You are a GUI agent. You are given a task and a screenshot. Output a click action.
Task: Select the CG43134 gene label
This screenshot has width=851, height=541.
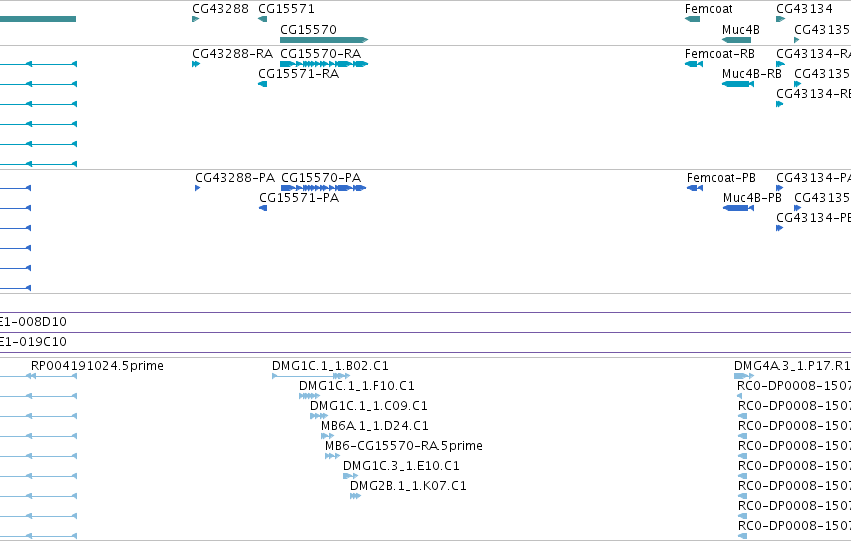click(x=804, y=9)
